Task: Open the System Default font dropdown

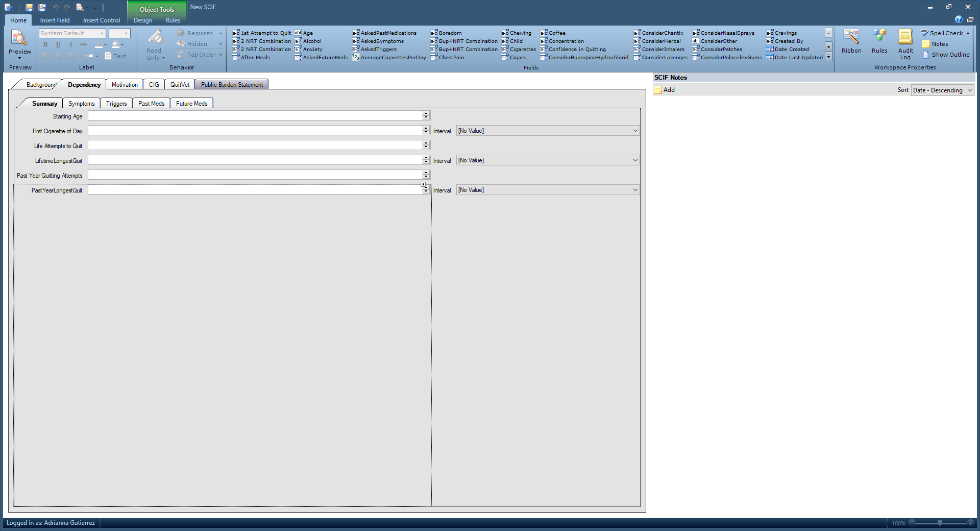Action: [x=72, y=33]
